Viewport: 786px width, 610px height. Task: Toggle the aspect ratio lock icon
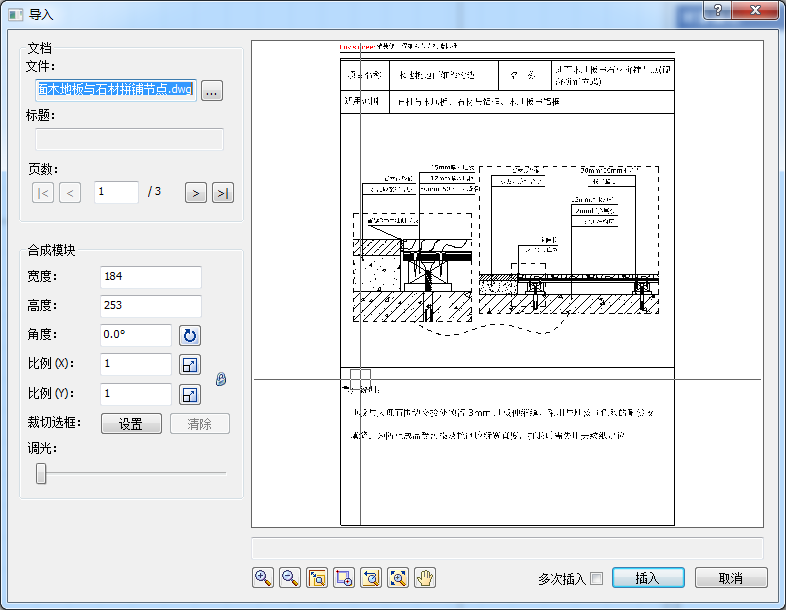[221, 379]
